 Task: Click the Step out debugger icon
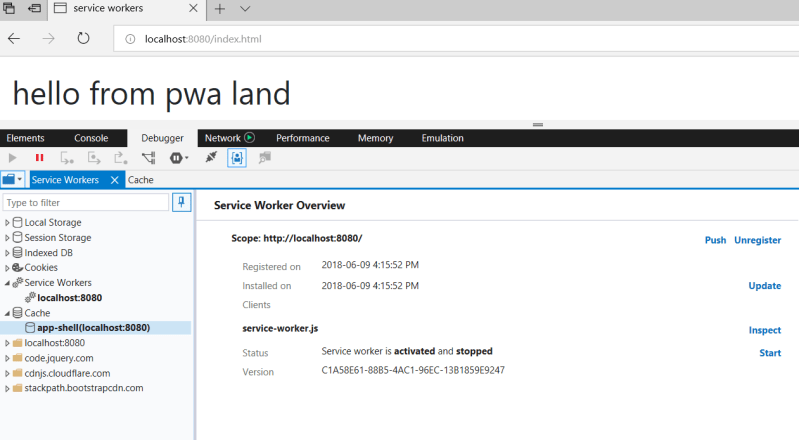click(121, 158)
